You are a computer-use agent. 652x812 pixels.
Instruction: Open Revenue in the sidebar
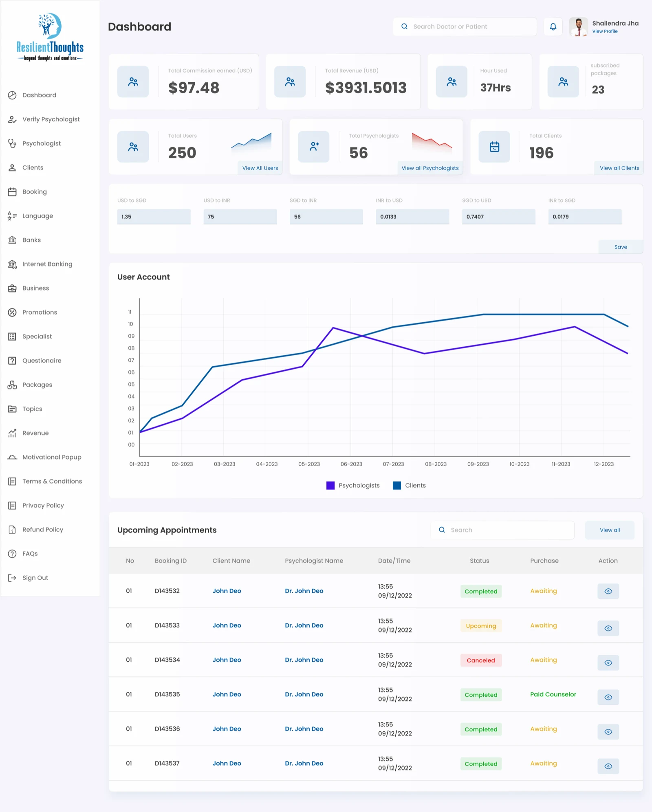pos(35,433)
